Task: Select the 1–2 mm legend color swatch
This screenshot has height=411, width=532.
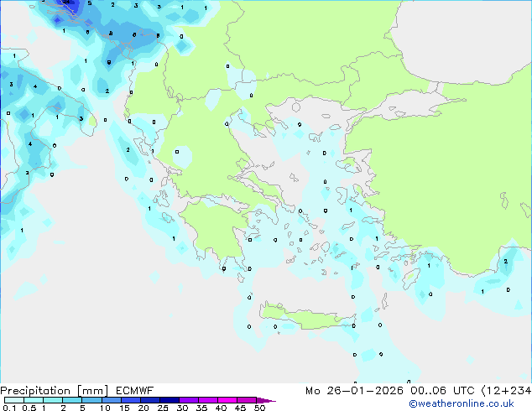Action: pyautogui.click(x=53, y=400)
